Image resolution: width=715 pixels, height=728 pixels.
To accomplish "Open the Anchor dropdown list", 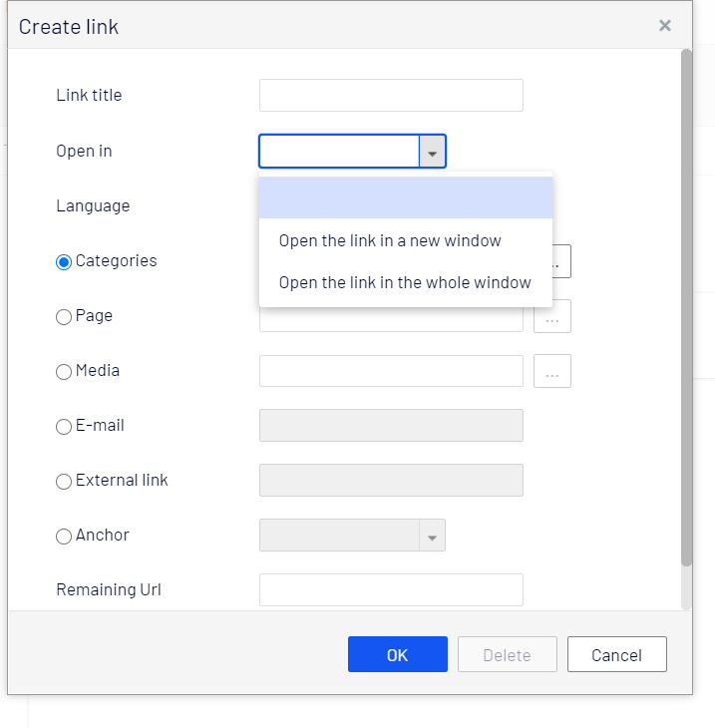I will point(432,536).
